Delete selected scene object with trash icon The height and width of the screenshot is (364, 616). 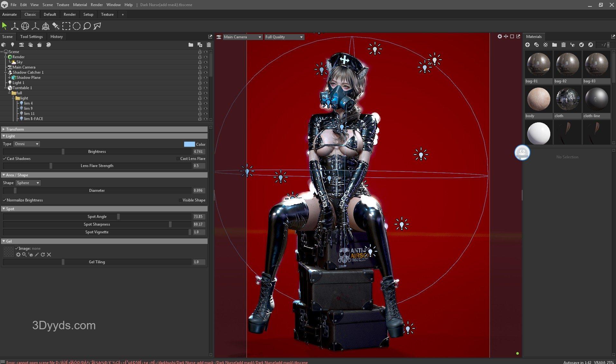(x=209, y=45)
